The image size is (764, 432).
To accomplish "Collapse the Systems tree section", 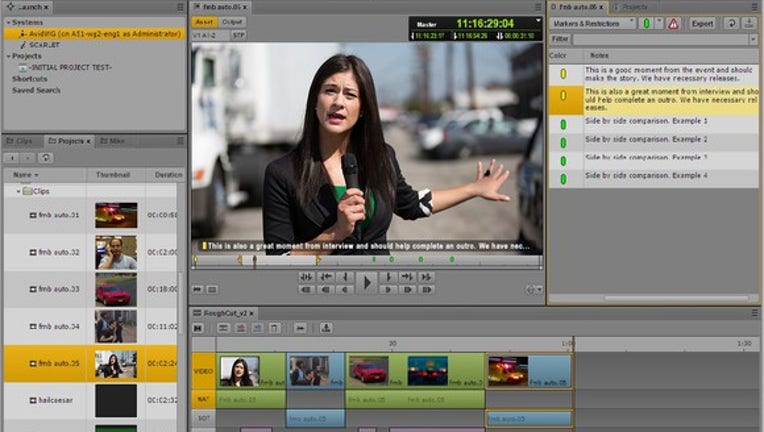I will point(8,22).
